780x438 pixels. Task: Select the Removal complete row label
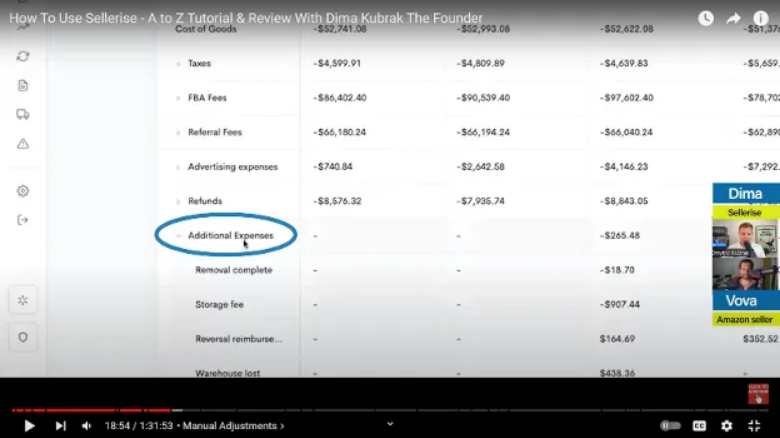tap(234, 270)
